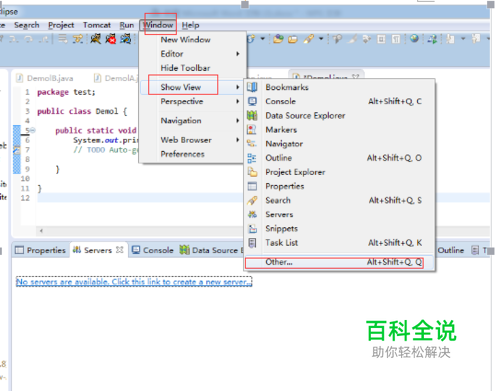Click the Bookmarks icon in Show View list
The width and height of the screenshot is (500, 391).
(252, 87)
